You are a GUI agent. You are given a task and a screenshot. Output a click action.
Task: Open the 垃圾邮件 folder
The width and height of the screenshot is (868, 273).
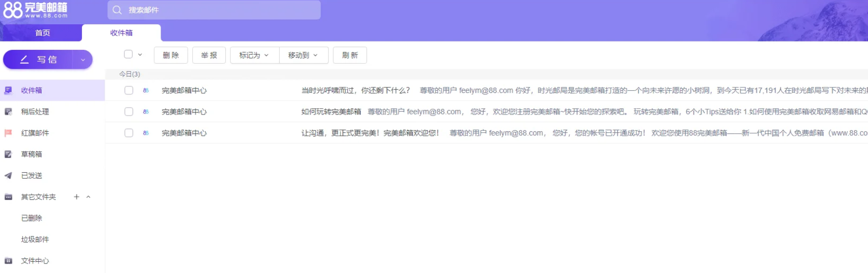coord(35,239)
